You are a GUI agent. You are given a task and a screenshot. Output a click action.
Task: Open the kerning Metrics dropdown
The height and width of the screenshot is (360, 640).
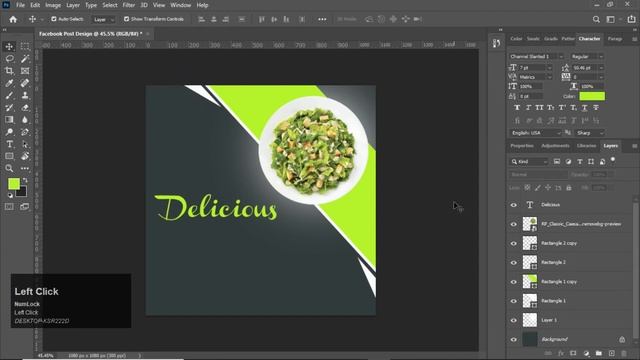pyautogui.click(x=536, y=77)
